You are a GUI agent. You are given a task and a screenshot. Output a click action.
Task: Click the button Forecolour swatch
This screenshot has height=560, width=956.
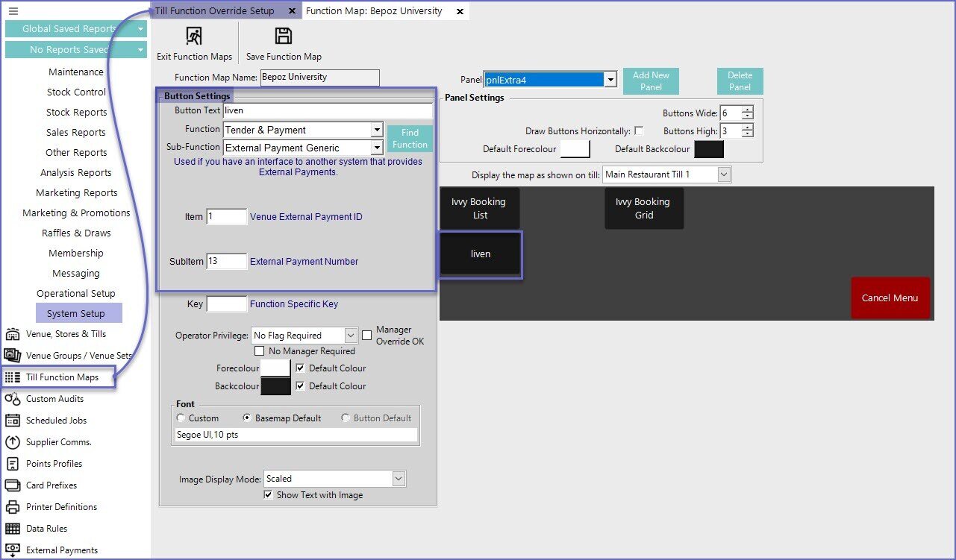[x=275, y=368]
